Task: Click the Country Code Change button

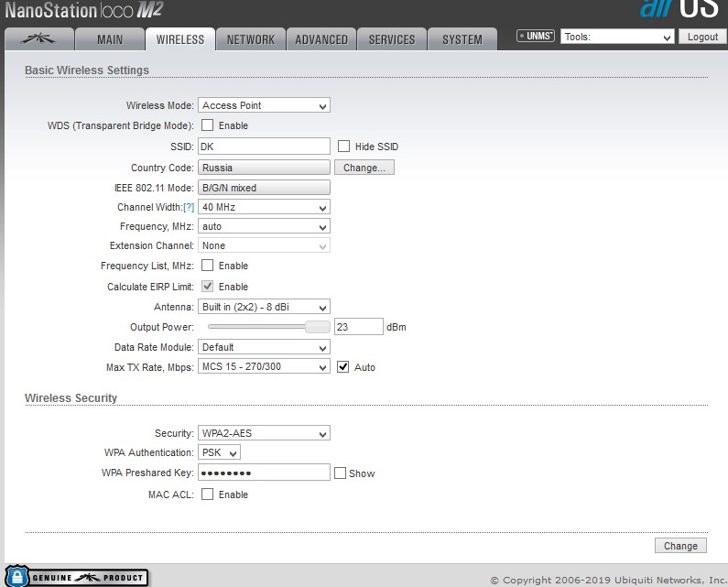Action: pyautogui.click(x=364, y=168)
